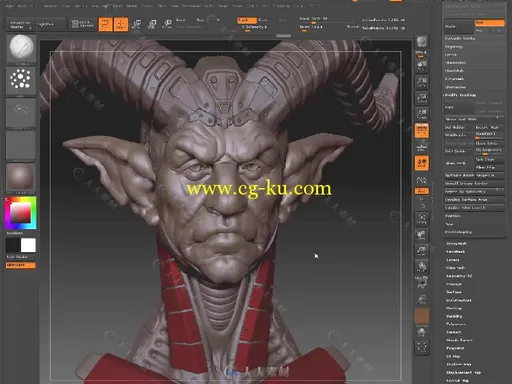This screenshot has height=384, width=512.
Task: Toggle Perspective (Persp) view
Action: point(422,130)
